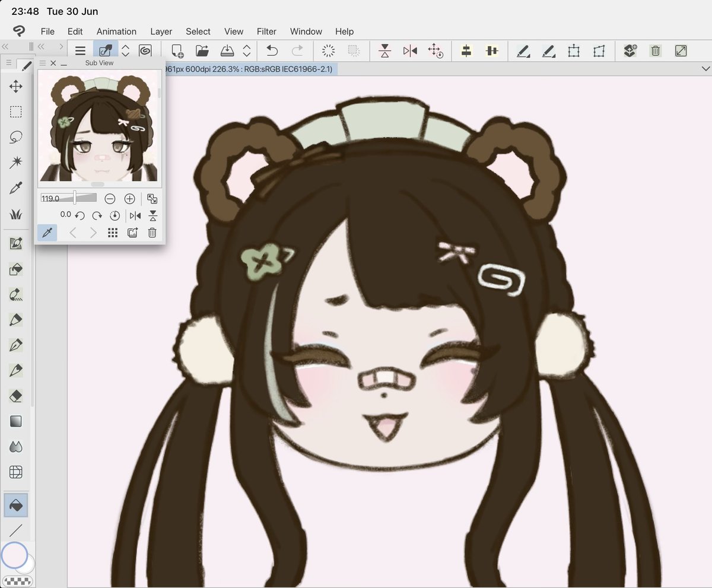
Task: Select the Frame border grid tool
Action: point(16,472)
